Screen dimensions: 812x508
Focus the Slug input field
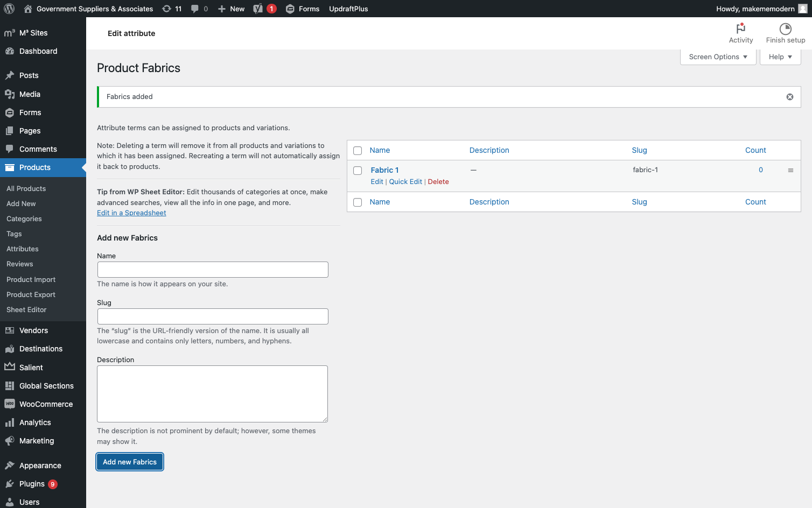pos(213,316)
